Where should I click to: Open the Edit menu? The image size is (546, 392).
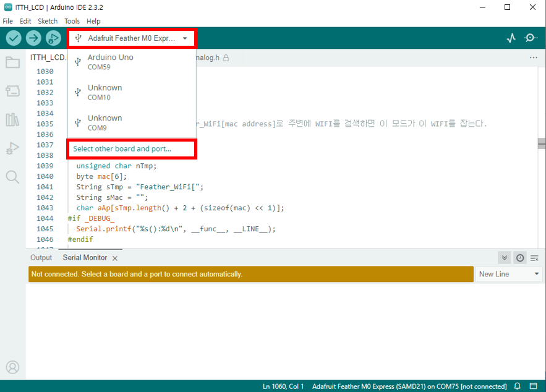(x=25, y=21)
